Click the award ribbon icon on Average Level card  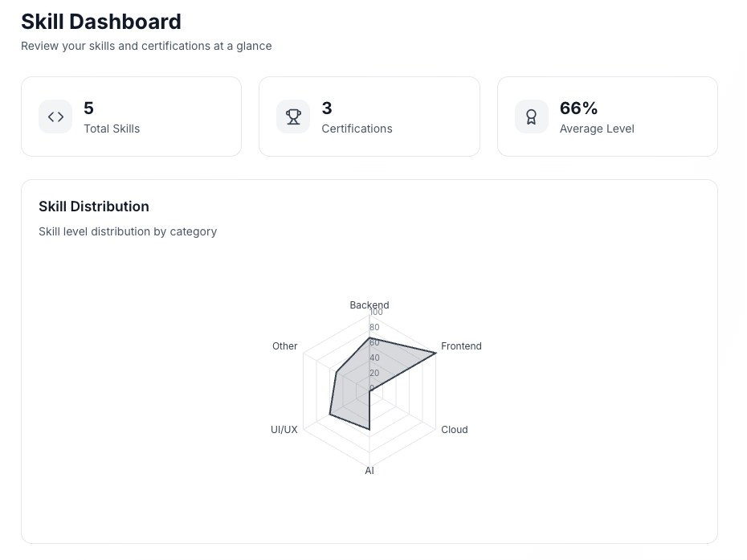point(531,116)
